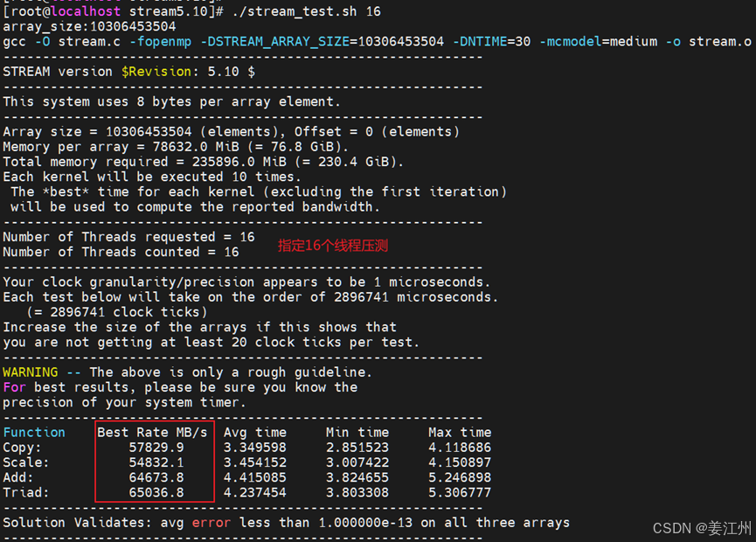Click 'you are not getting at least 20 clock ticks' line
756x542 pixels.
(x=212, y=342)
